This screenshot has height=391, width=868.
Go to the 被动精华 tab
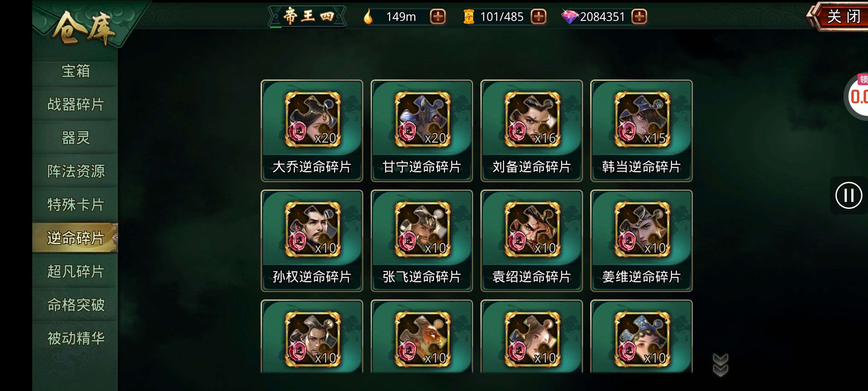75,338
